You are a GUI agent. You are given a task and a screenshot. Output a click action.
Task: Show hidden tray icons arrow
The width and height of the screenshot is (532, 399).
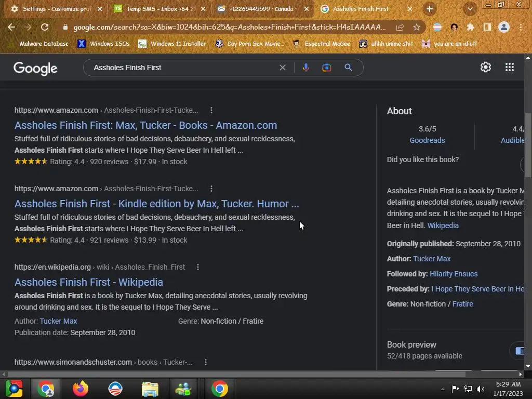tap(443, 389)
